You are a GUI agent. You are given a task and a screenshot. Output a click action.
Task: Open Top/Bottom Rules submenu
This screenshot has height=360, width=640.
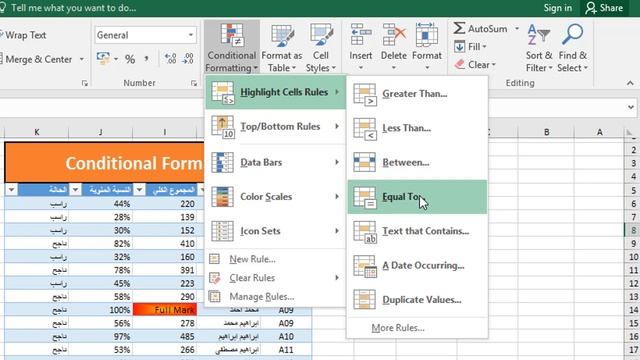[276, 127]
